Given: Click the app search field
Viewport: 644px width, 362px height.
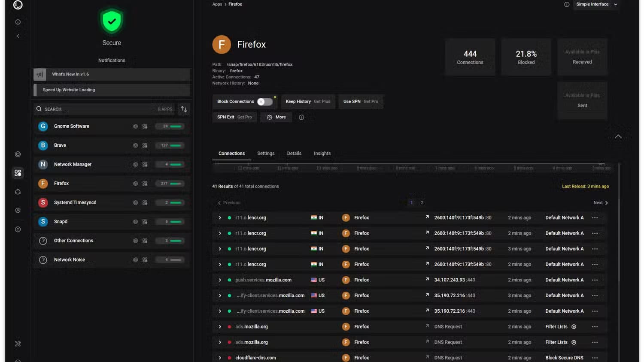Looking at the screenshot, I should click(x=103, y=109).
